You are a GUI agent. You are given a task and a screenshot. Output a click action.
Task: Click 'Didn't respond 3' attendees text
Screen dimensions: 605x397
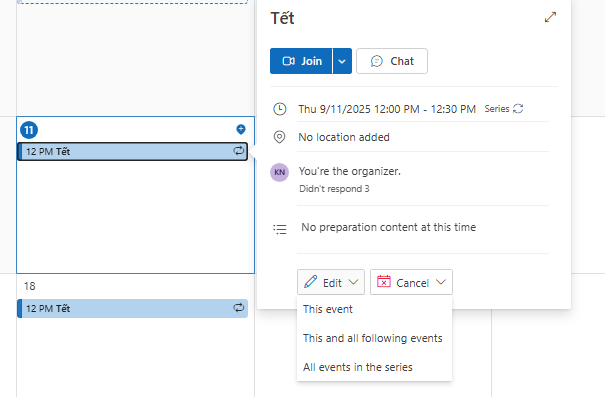coord(334,189)
